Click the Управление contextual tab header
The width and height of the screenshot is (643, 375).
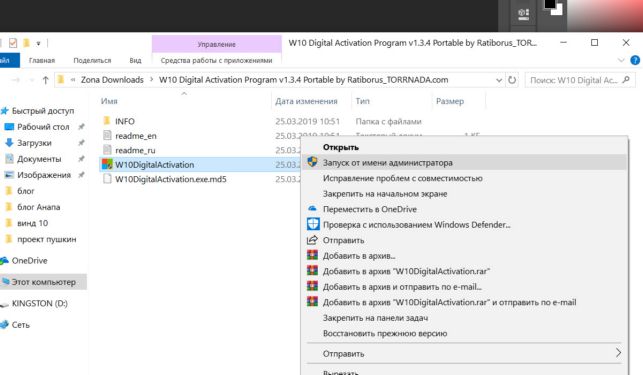[x=217, y=44]
